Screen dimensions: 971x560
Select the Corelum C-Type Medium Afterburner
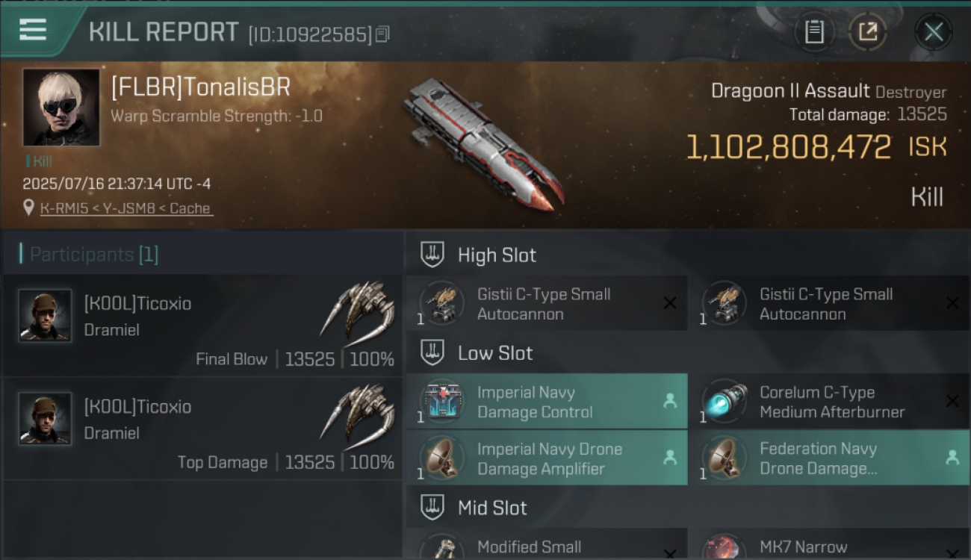click(x=829, y=402)
